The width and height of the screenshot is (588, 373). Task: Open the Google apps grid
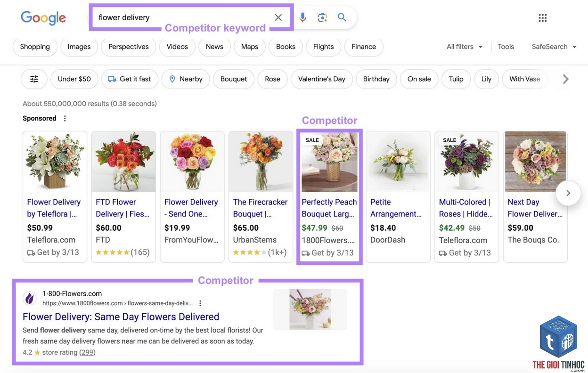(x=543, y=18)
